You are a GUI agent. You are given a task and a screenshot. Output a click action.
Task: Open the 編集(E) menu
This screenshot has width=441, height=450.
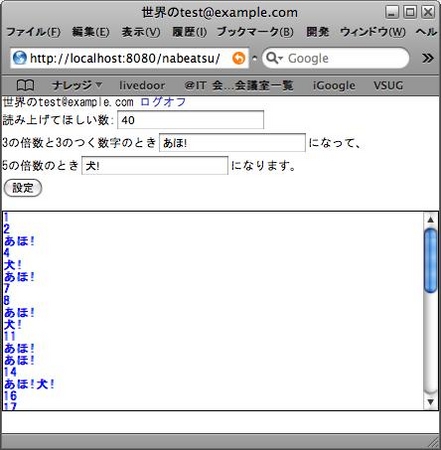pos(90,32)
